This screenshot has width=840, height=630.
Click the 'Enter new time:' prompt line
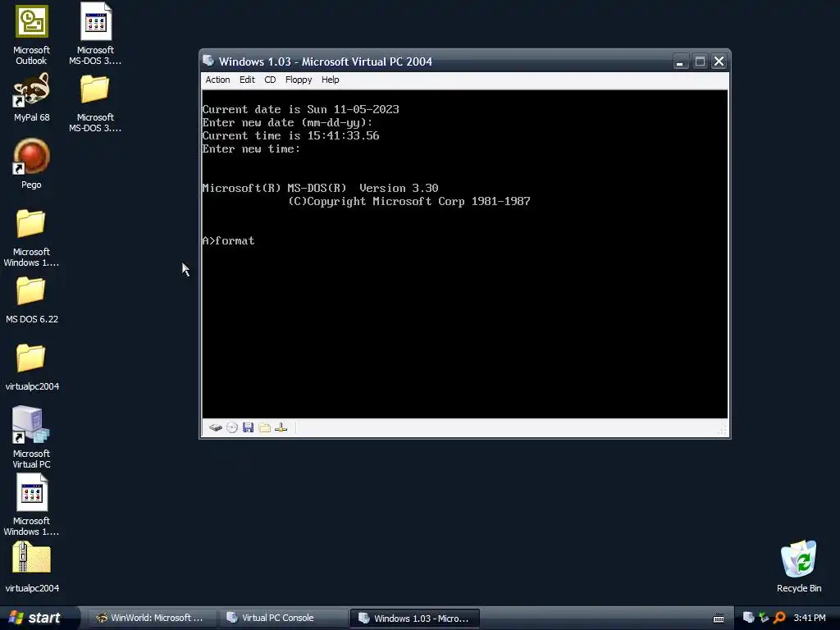tap(251, 149)
